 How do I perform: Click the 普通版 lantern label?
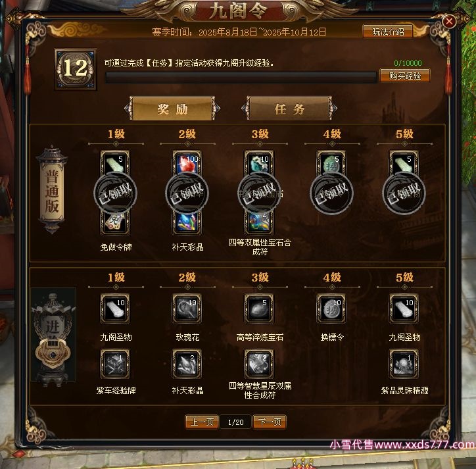click(x=52, y=190)
